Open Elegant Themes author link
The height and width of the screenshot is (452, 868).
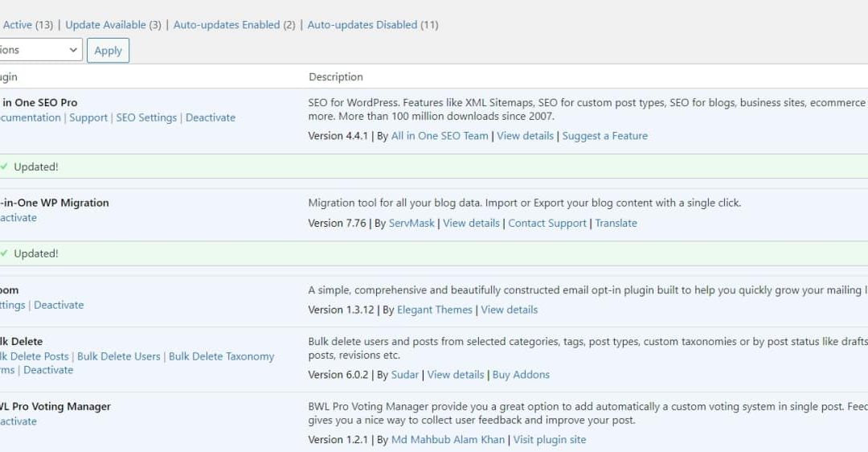coord(435,310)
